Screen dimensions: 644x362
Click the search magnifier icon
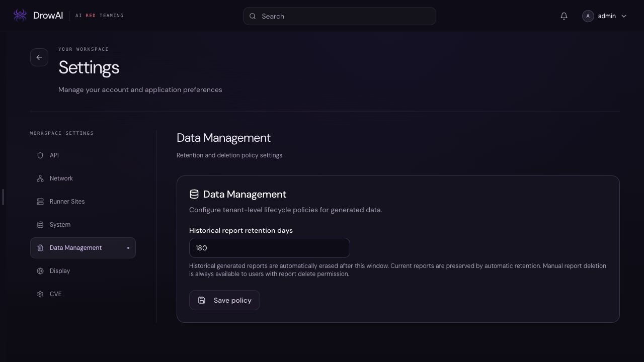(x=253, y=16)
